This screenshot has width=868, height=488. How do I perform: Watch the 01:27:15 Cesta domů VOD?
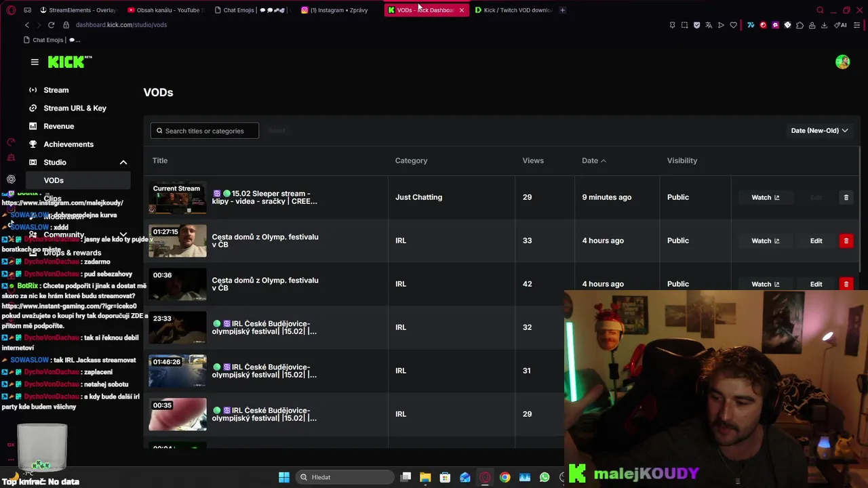tap(765, 241)
